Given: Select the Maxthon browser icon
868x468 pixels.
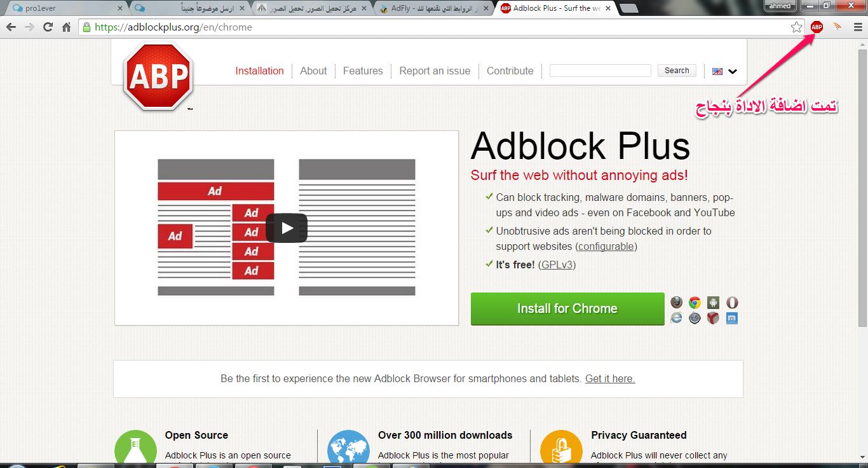Looking at the screenshot, I should pos(732,317).
